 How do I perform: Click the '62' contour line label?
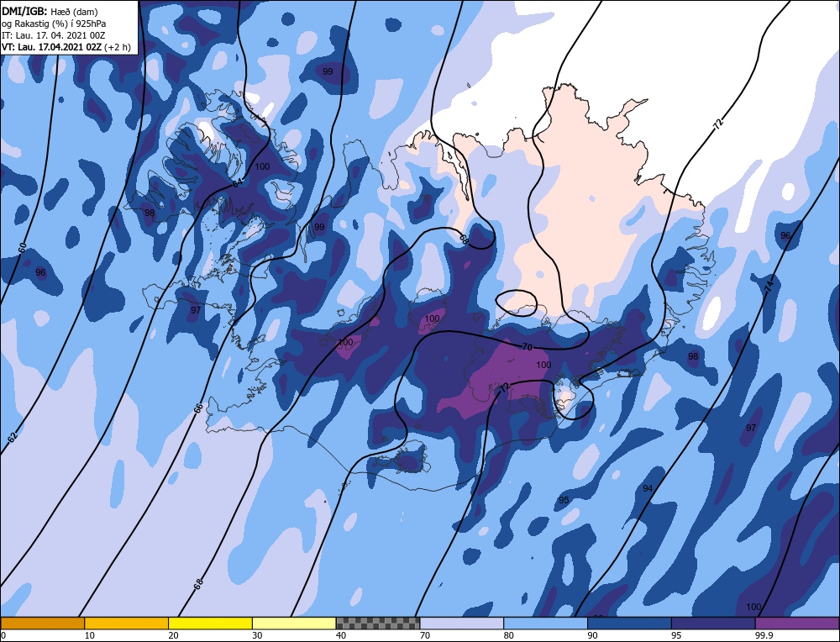click(x=13, y=436)
